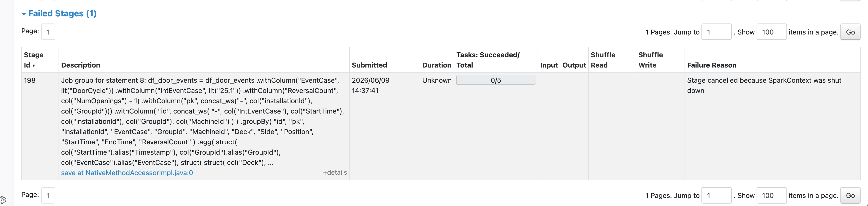The width and height of the screenshot is (868, 206).
Task: Click the settings gear icon at bottom left
Action: click(x=3, y=200)
